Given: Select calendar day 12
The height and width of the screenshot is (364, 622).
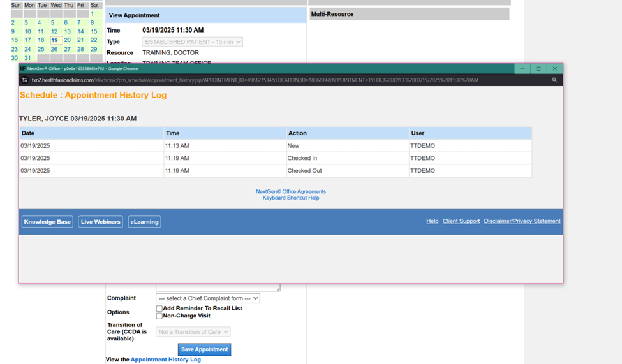Looking at the screenshot, I should click(54, 31).
